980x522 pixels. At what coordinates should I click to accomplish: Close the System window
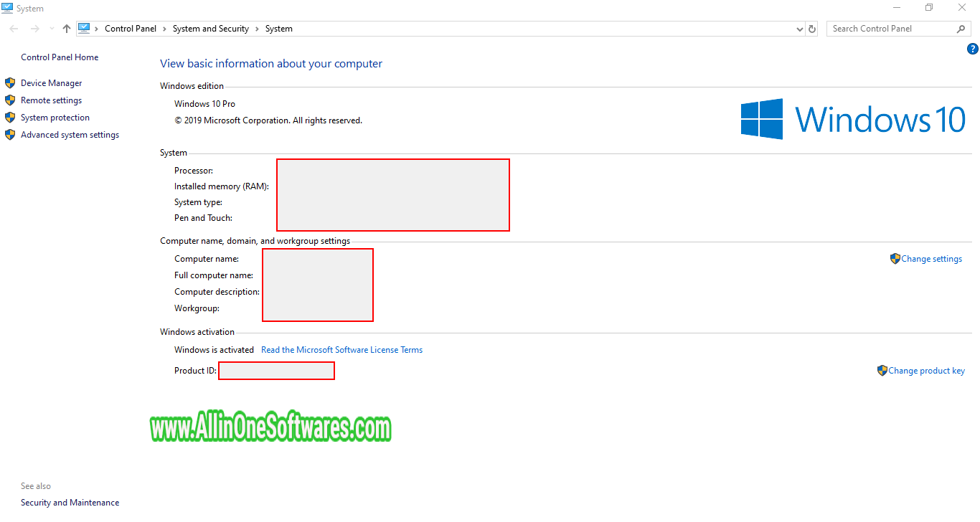(x=962, y=8)
